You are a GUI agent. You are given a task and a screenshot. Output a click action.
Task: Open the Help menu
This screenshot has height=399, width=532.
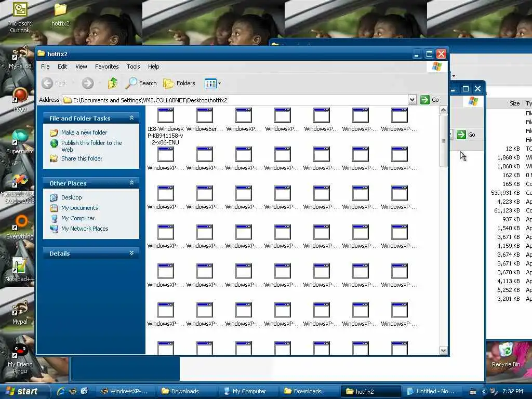pos(153,66)
